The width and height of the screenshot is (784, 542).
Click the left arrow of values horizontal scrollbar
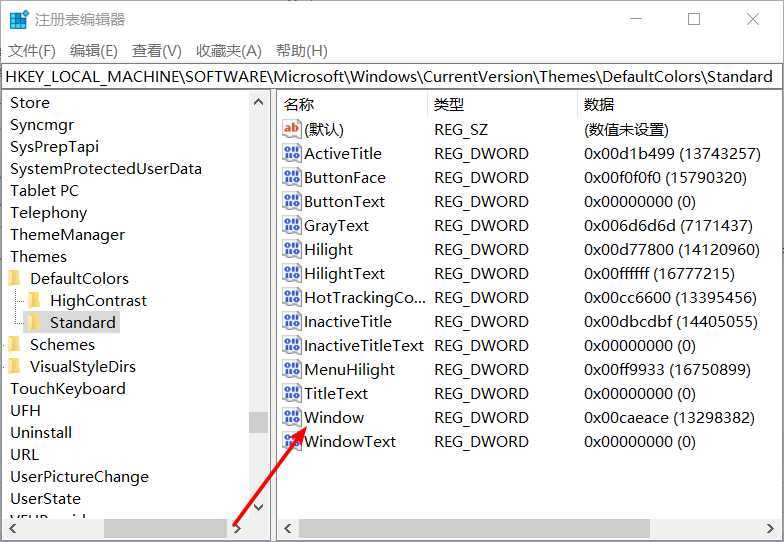pyautogui.click(x=288, y=528)
